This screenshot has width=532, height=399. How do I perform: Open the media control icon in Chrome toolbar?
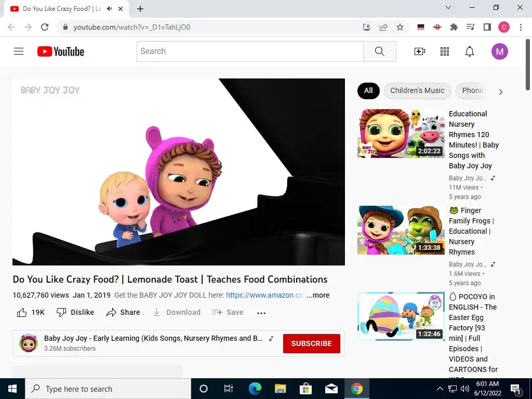(471, 27)
